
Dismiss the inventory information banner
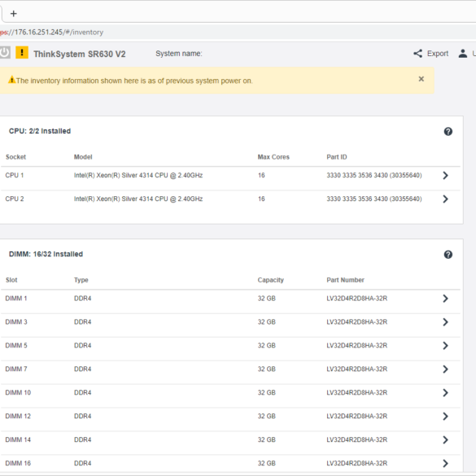[x=421, y=79]
